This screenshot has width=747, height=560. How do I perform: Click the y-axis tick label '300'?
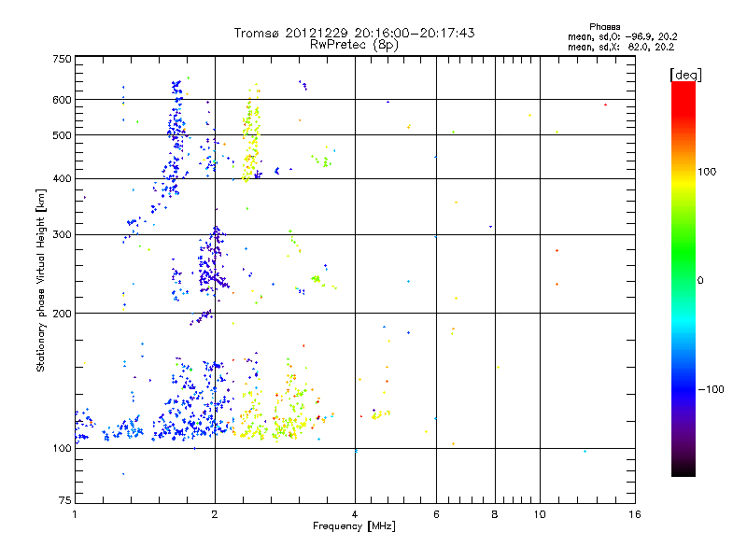point(62,235)
